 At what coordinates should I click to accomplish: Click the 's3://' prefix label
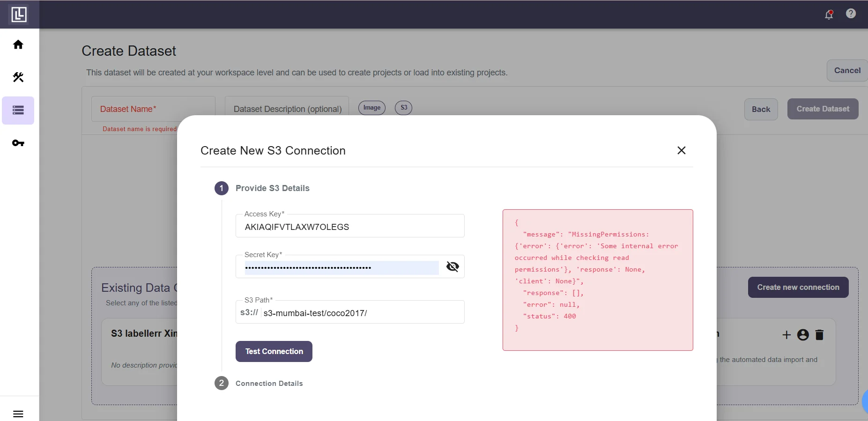tap(249, 312)
